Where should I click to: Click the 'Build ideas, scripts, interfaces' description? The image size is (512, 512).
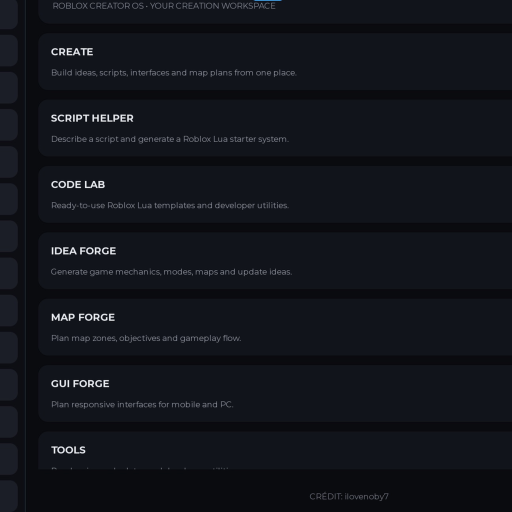(x=174, y=73)
